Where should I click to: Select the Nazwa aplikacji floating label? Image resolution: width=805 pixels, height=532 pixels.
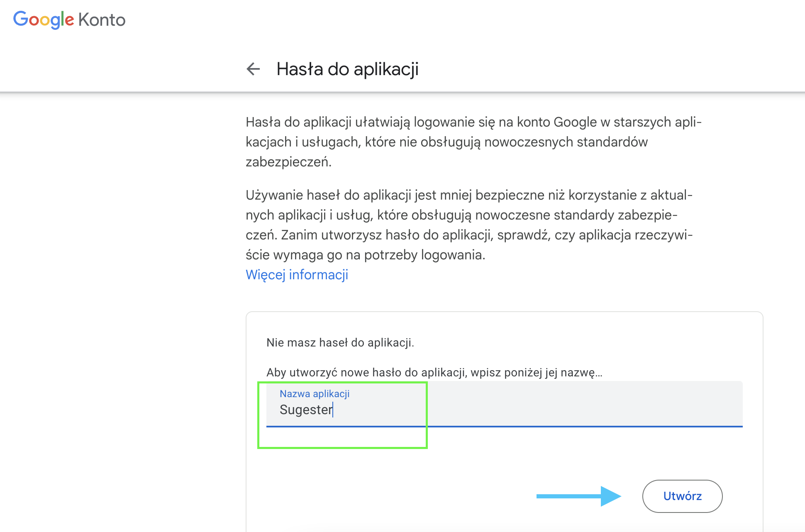coord(315,393)
